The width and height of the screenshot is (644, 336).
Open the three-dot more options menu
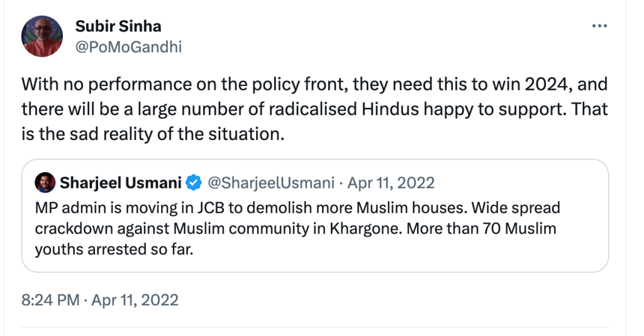[600, 26]
